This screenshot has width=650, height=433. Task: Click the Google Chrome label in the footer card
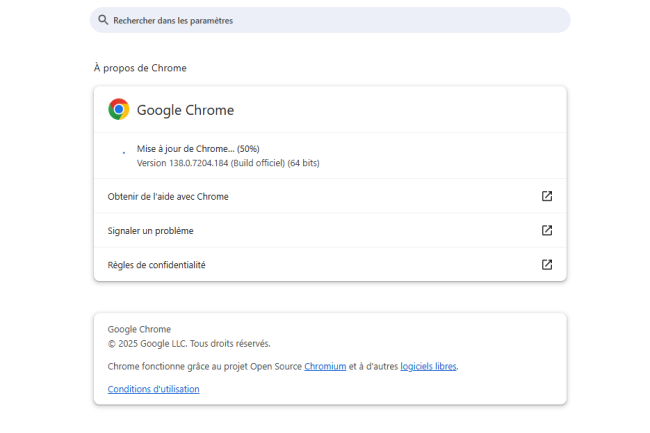[x=139, y=329]
